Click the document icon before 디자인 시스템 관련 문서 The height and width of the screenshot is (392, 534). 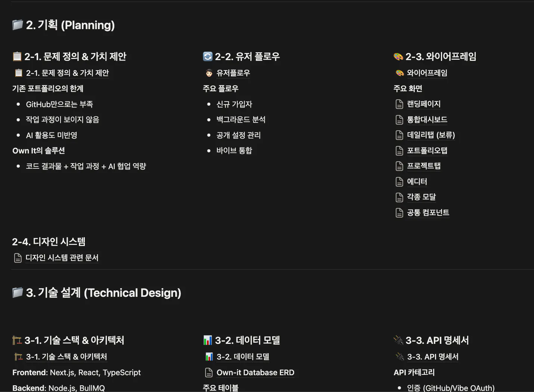click(18, 258)
